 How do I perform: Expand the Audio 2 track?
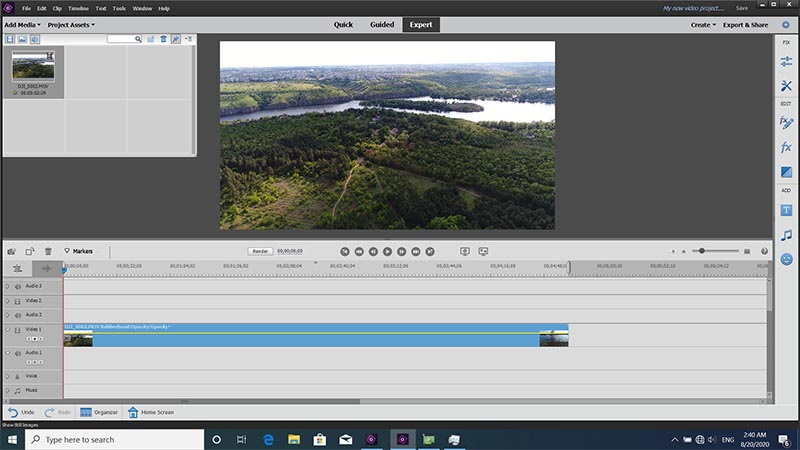(8, 315)
